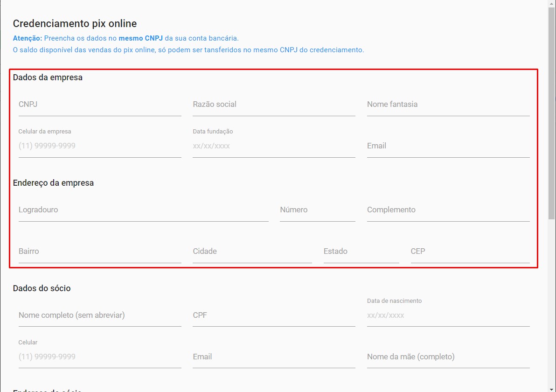Focus the Complemento field
Image resolution: width=556 pixels, height=392 pixels.
[448, 210]
